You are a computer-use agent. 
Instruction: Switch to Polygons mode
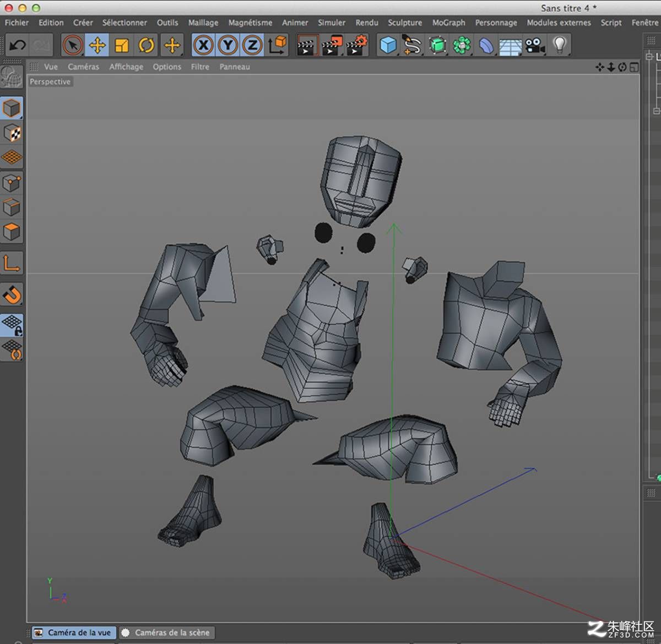(12, 232)
